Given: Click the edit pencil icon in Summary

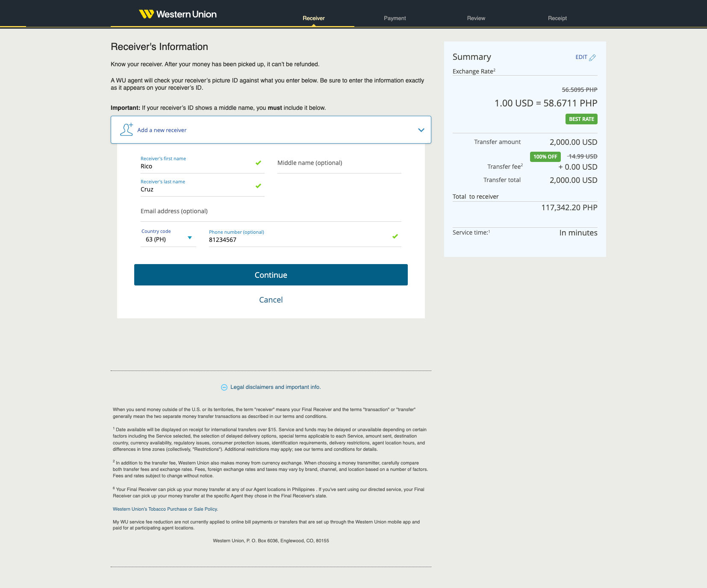Looking at the screenshot, I should tap(592, 58).
